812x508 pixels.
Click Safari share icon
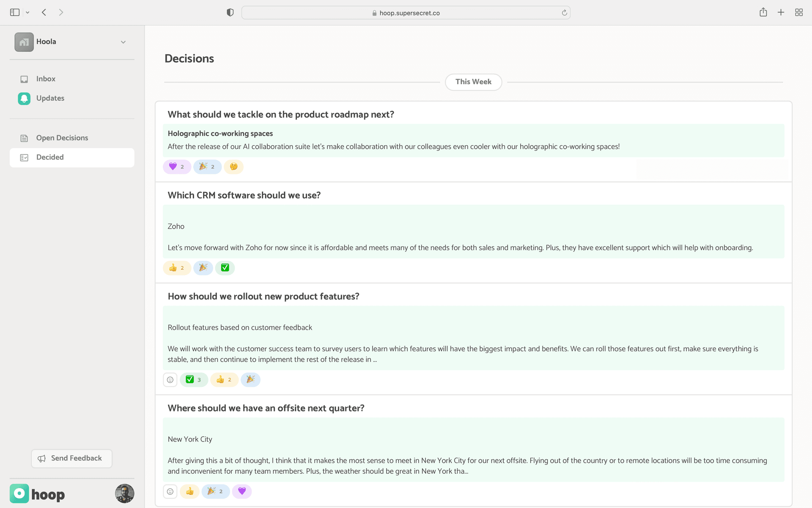click(x=763, y=13)
